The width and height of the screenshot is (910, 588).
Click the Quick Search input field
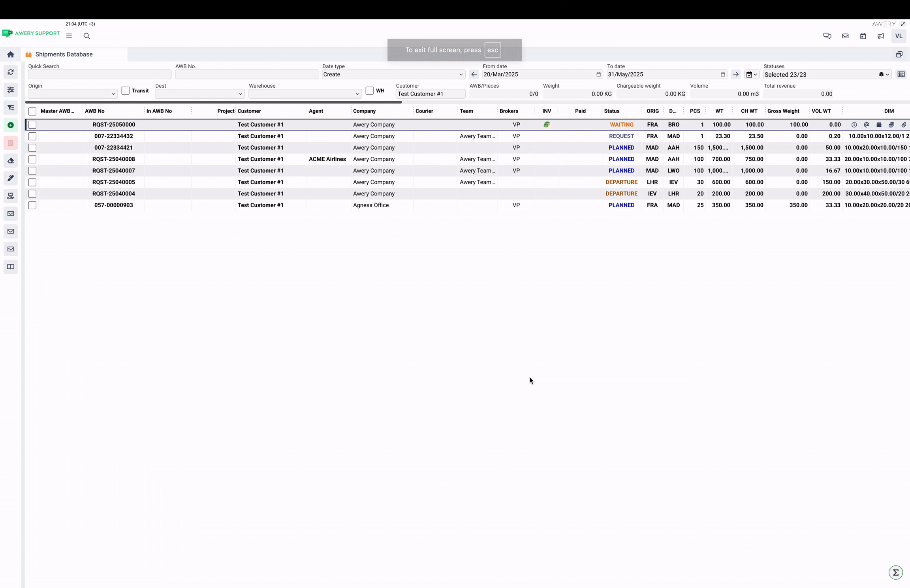[100, 74]
